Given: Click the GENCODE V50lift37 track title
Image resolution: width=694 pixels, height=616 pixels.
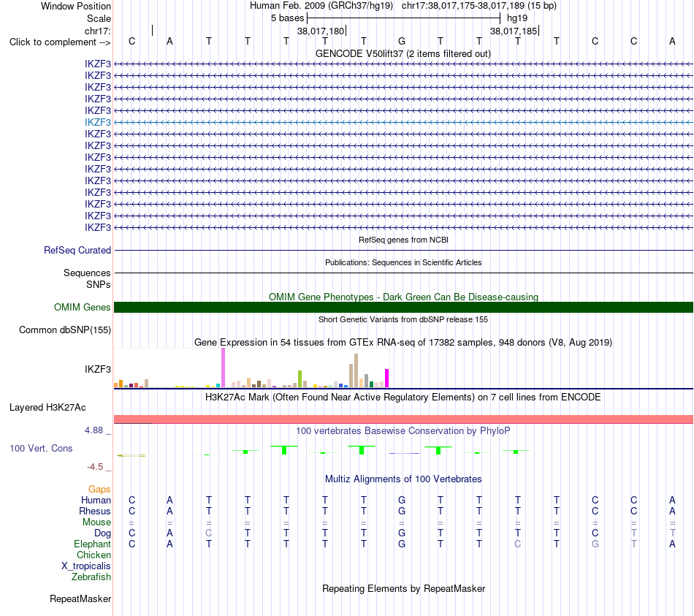Looking at the screenshot, I should (403, 53).
